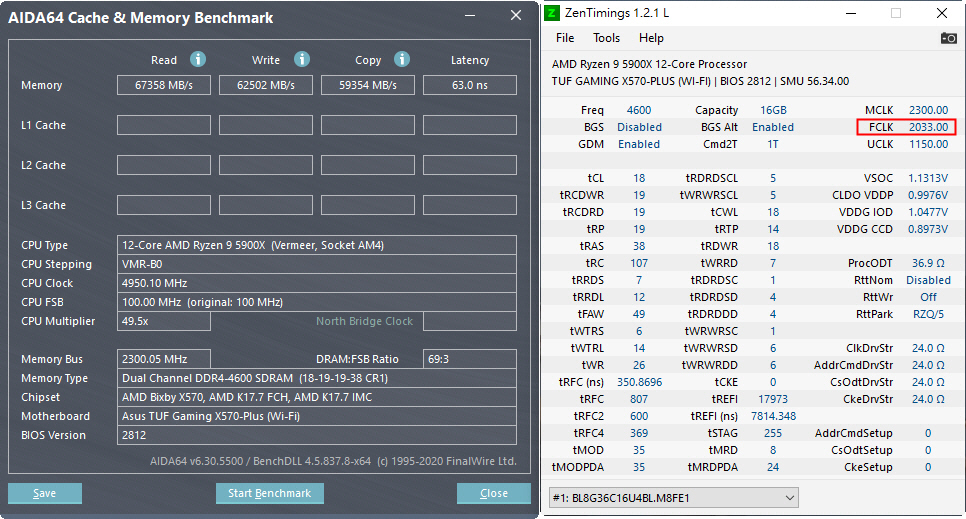
Task: Click the RttWr value Off
Action: click(x=928, y=297)
